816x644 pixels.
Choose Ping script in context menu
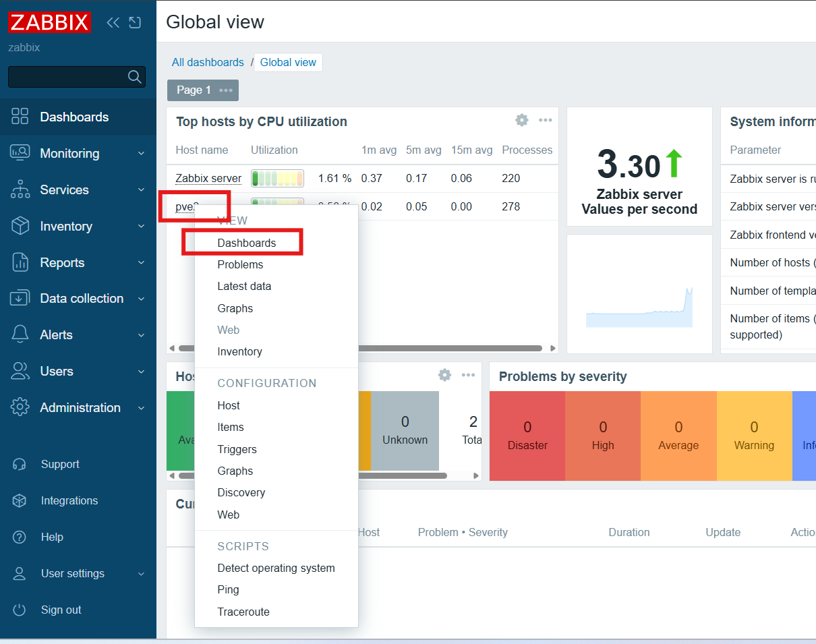(x=228, y=589)
